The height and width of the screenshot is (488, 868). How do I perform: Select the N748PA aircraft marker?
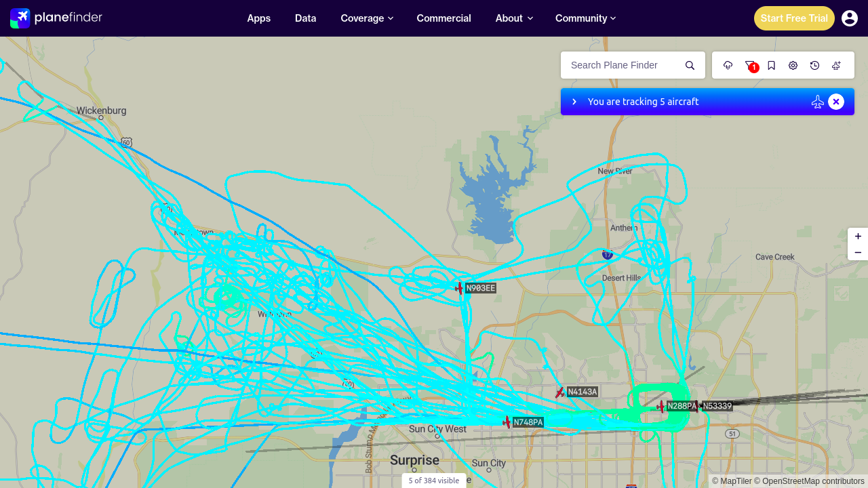pos(507,422)
